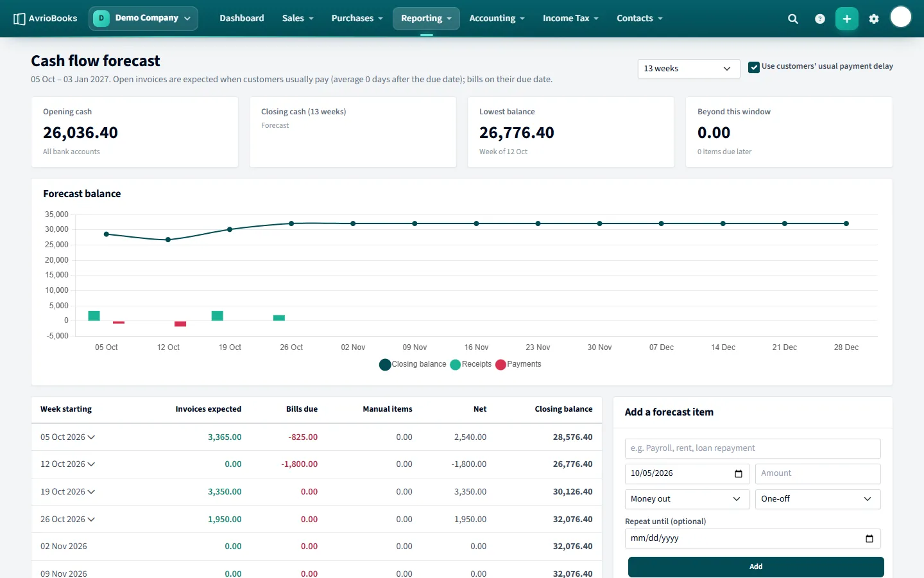Open the settings gear icon
The width and height of the screenshot is (924, 578).
tap(874, 19)
